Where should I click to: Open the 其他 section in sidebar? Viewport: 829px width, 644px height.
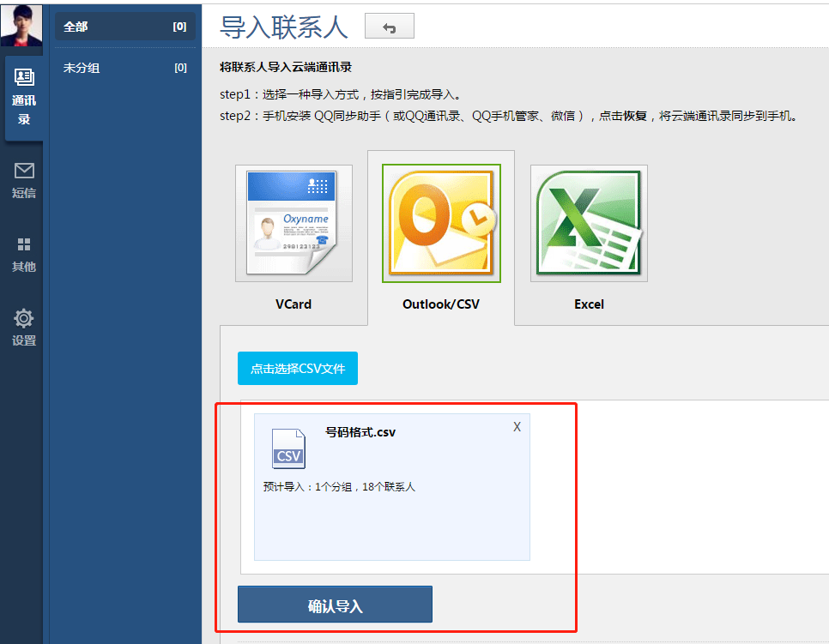tap(24, 255)
